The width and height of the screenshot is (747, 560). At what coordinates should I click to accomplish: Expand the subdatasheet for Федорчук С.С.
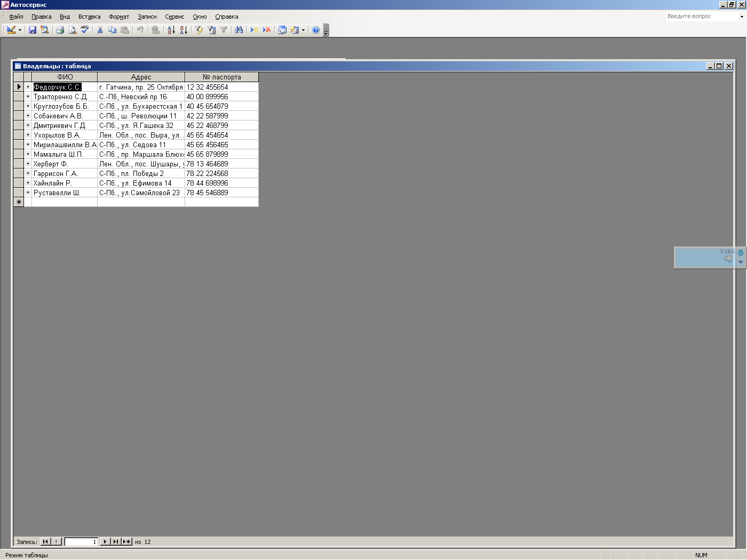click(28, 87)
